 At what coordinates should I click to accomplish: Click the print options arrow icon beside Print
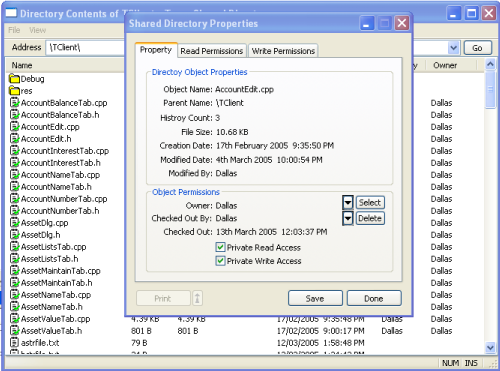(197, 298)
